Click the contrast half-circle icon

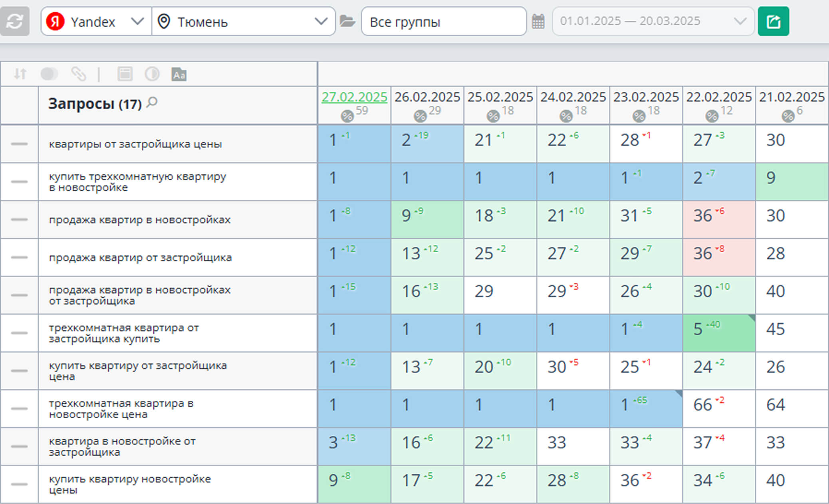pyautogui.click(x=152, y=74)
